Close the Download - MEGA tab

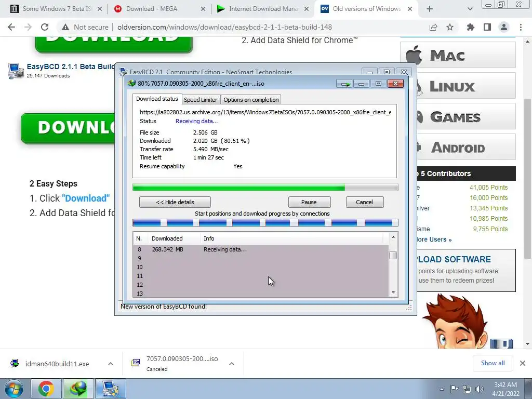pyautogui.click(x=203, y=9)
